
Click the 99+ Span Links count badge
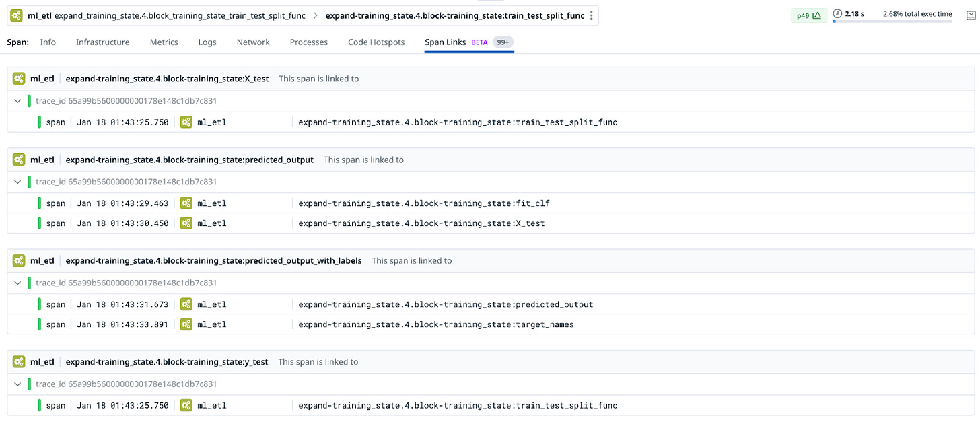(x=502, y=42)
